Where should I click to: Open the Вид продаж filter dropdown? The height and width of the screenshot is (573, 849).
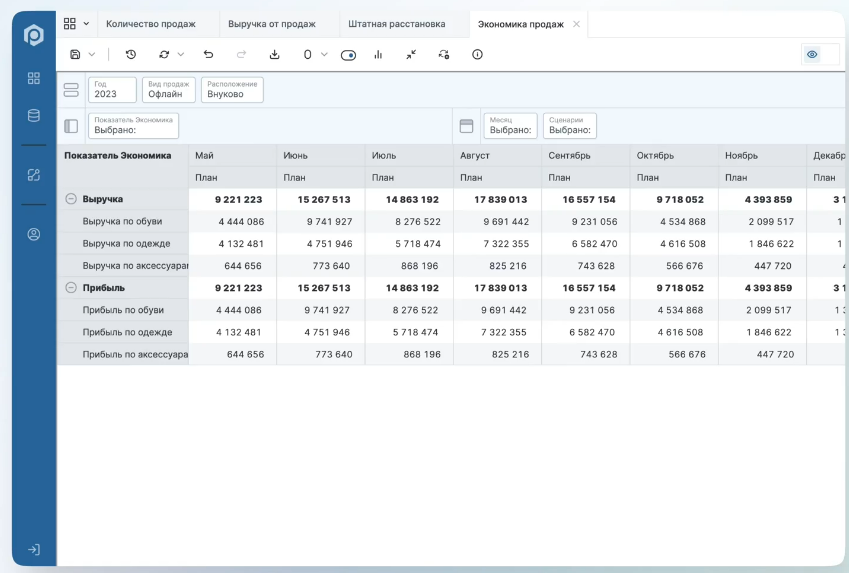[167, 90]
